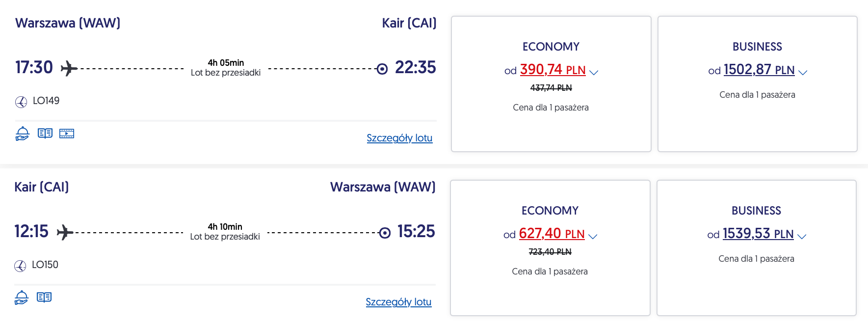868x326 pixels.
Task: Expand Economy fare 627,40 PLN chevron
Action: click(x=593, y=236)
